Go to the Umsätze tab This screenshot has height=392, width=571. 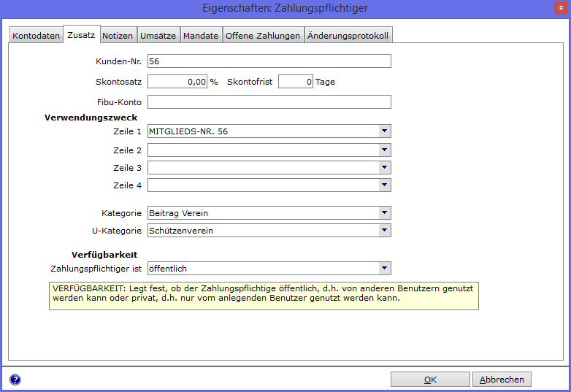(158, 36)
